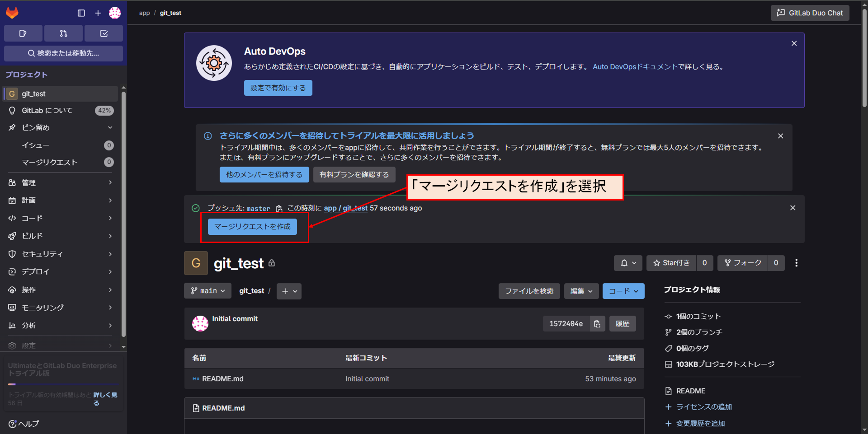The image size is (868, 434).
Task: Open README.md file row
Action: point(414,379)
